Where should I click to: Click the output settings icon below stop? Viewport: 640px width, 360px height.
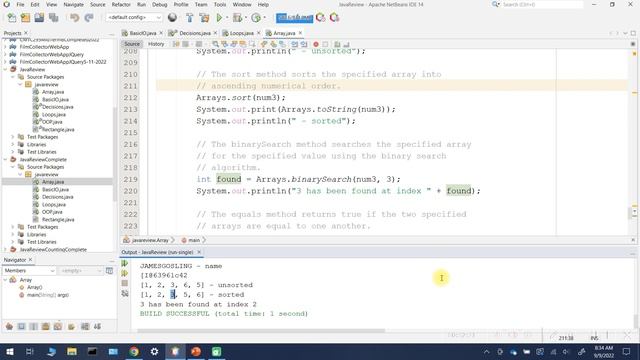pos(124,293)
